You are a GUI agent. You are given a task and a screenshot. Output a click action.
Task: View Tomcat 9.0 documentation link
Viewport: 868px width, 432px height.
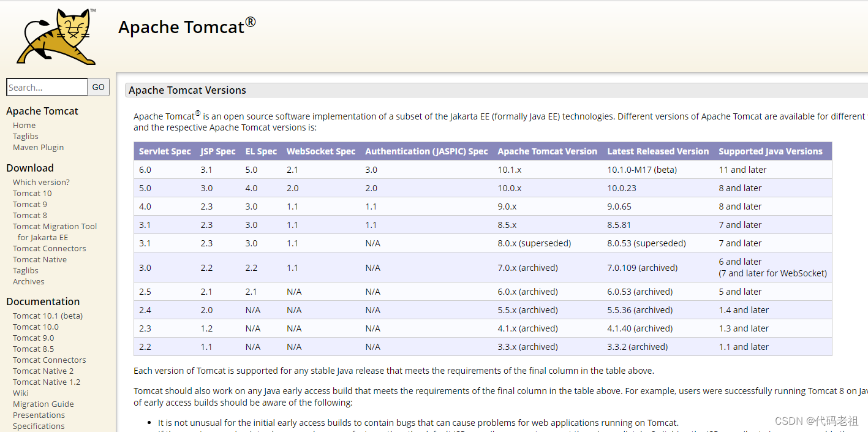pos(34,338)
